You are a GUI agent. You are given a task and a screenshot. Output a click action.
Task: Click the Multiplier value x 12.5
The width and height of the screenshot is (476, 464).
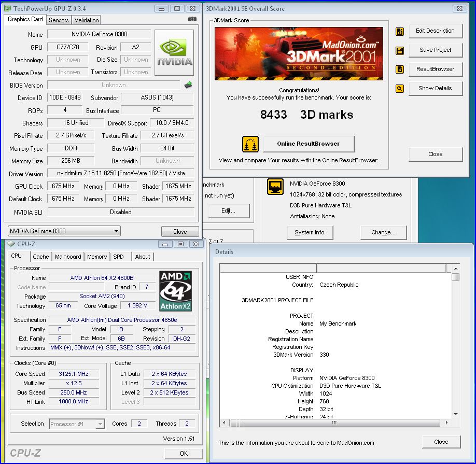(x=74, y=383)
